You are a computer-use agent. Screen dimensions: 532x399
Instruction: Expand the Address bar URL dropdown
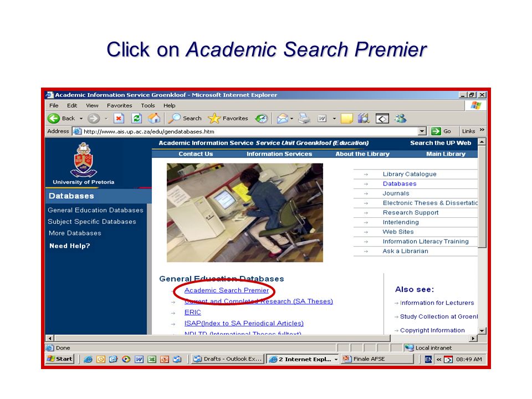[x=422, y=131]
